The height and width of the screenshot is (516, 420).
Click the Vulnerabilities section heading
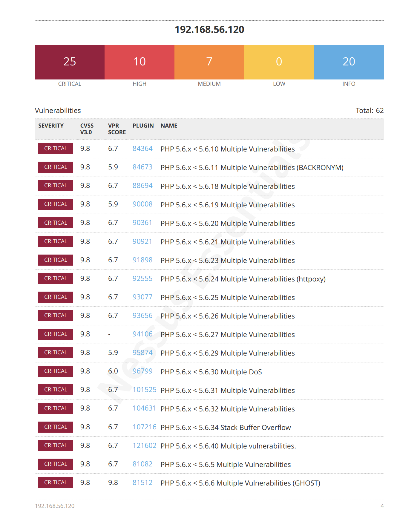pyautogui.click(x=58, y=111)
